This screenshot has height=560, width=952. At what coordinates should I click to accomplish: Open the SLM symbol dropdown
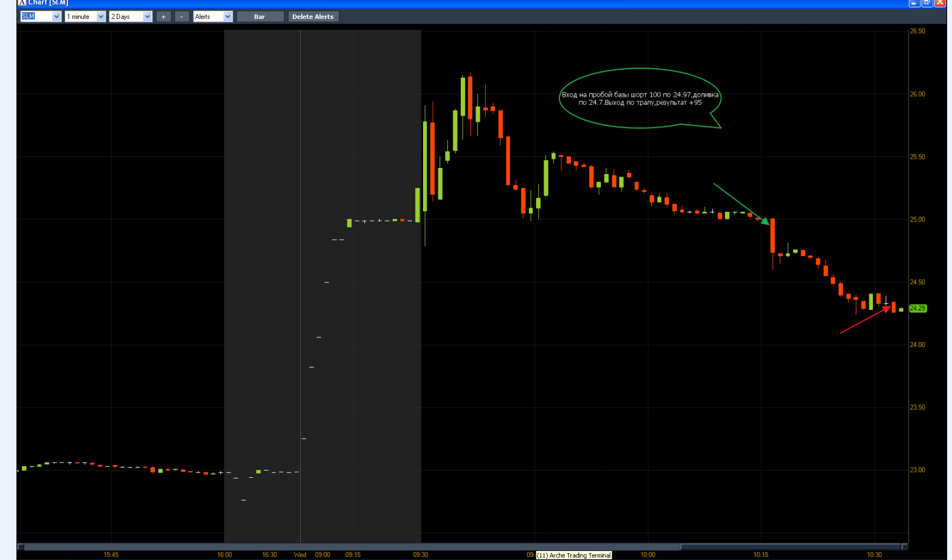[57, 16]
